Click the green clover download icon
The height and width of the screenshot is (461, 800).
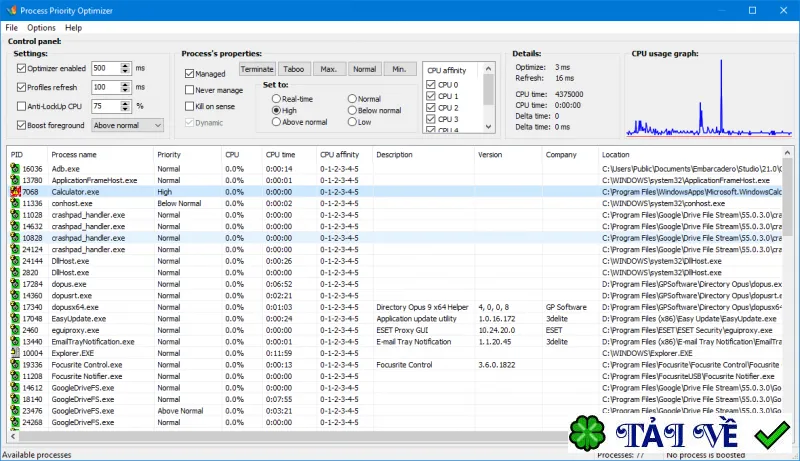[587, 433]
